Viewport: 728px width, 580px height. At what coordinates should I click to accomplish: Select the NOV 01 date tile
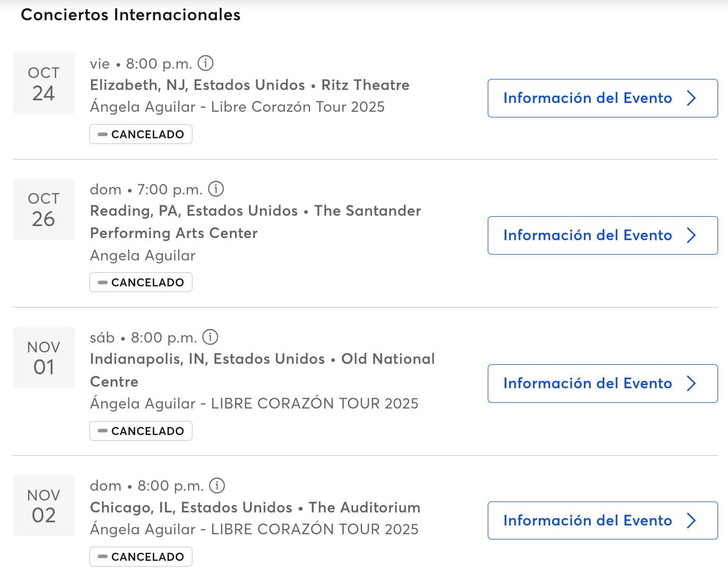point(44,358)
